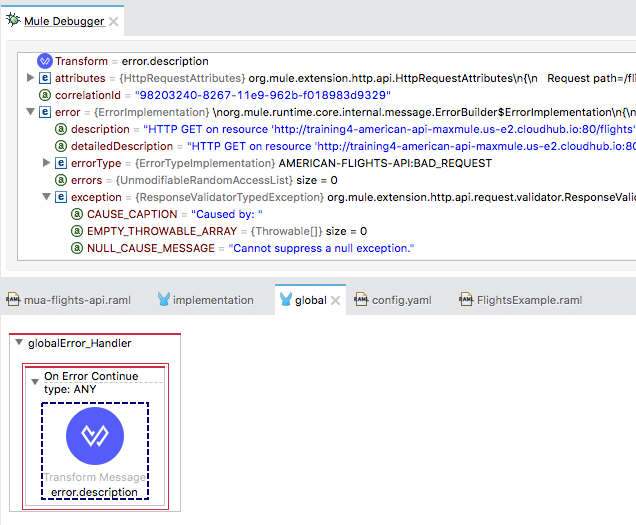Screen dimensions: 636x525
Task: Click the global tab Mule icon
Action: pyautogui.click(x=286, y=299)
